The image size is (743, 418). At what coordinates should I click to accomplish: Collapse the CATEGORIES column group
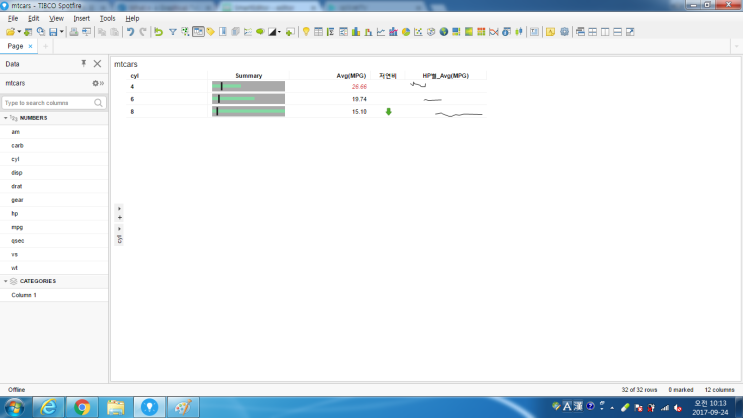tap(5, 281)
